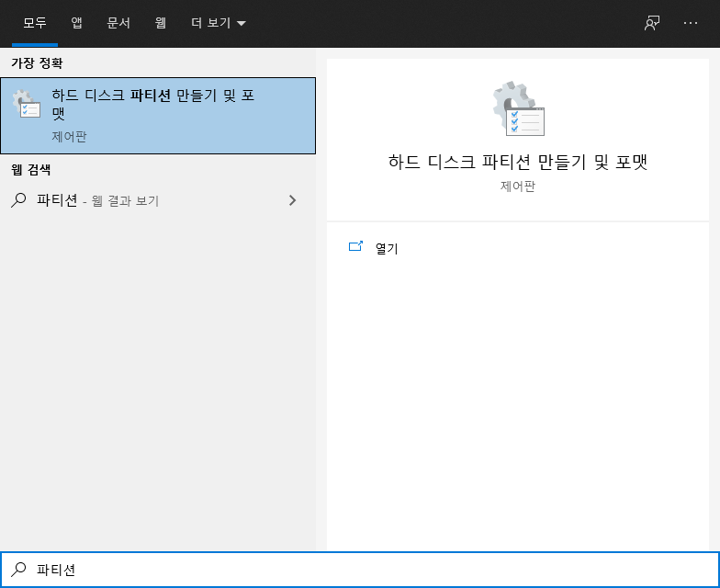Screen dimensions: 720x588
Task: Click the large control panel icon in preview
Action: pos(518,108)
